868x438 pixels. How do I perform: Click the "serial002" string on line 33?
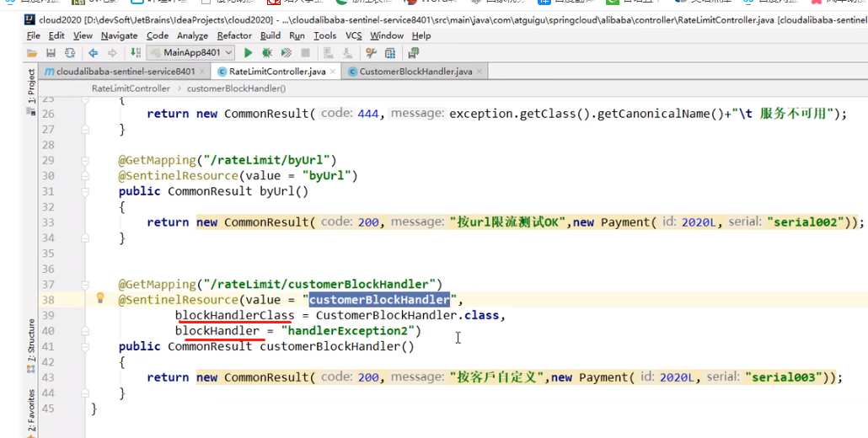click(807, 222)
